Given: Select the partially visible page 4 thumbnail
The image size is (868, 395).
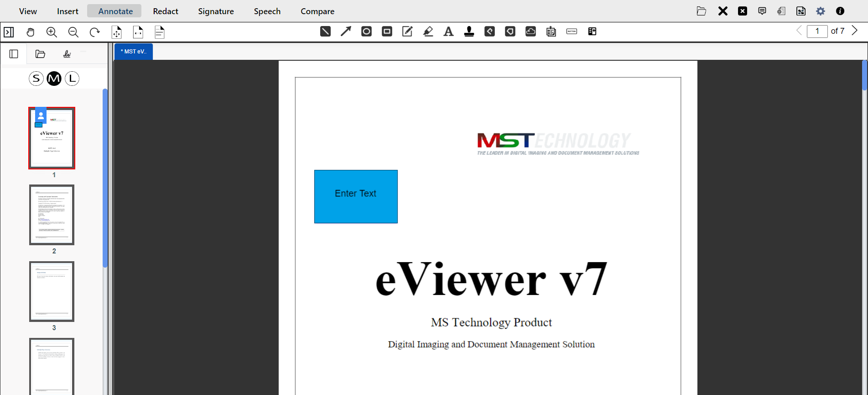Looking at the screenshot, I should 52,366.
